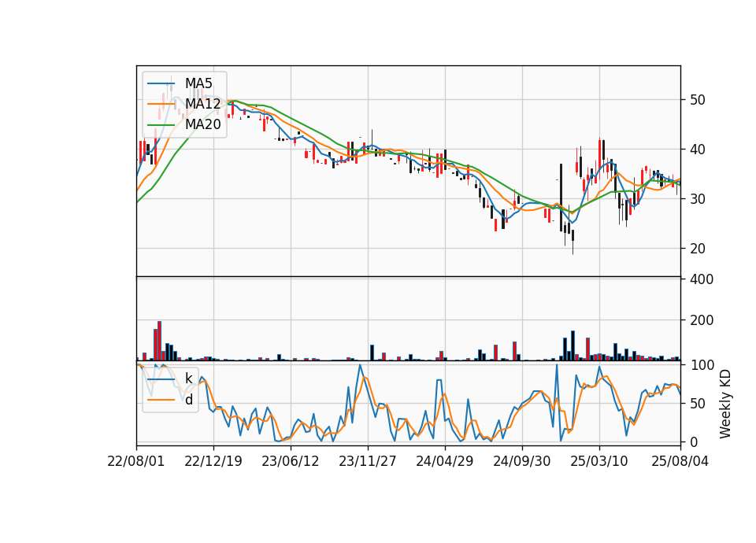Click the KD axis value 50

pos(698,404)
